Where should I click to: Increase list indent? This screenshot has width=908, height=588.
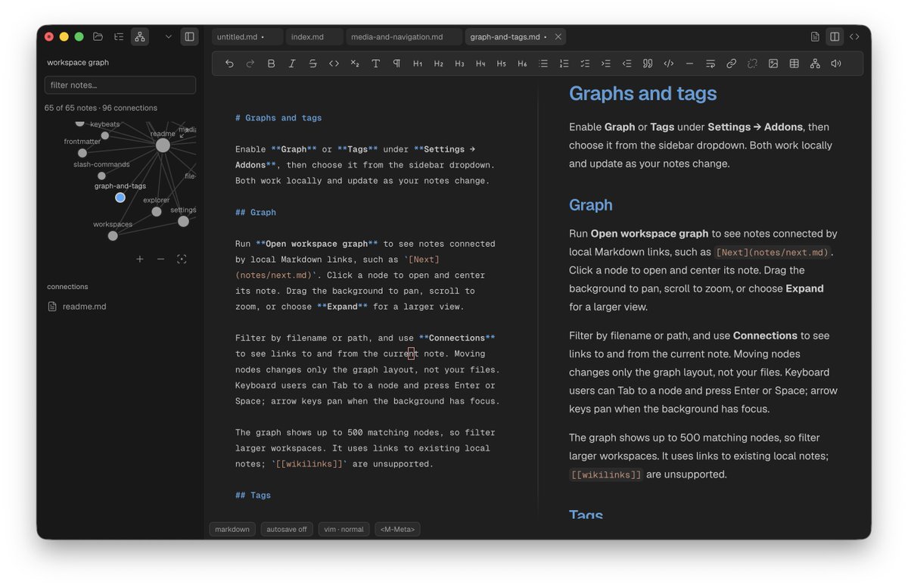pos(605,64)
